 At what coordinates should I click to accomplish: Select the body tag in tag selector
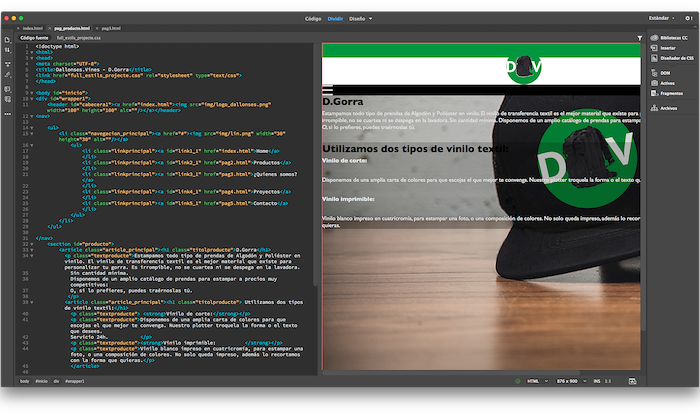coord(25,381)
